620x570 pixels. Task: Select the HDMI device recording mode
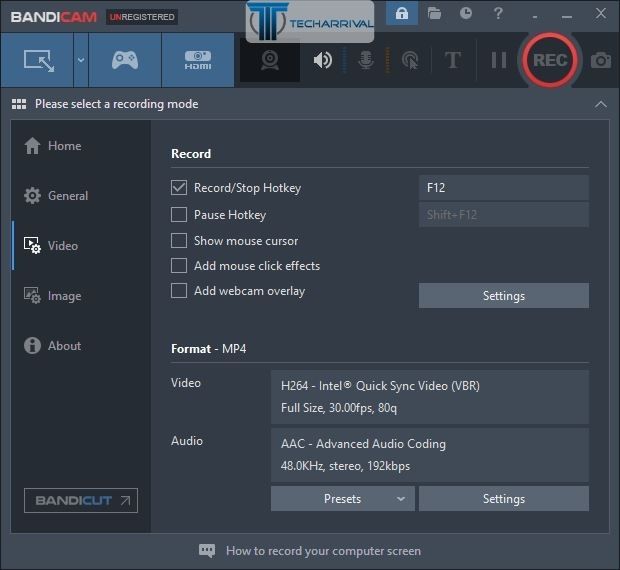pos(198,60)
